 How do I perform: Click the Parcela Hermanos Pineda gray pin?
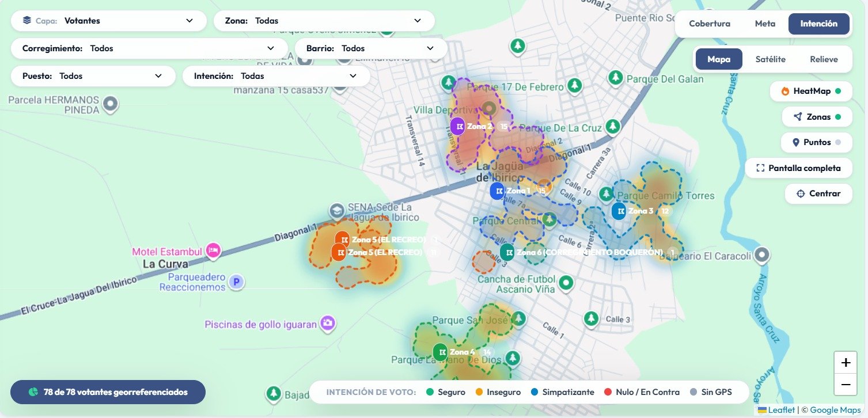click(x=110, y=104)
